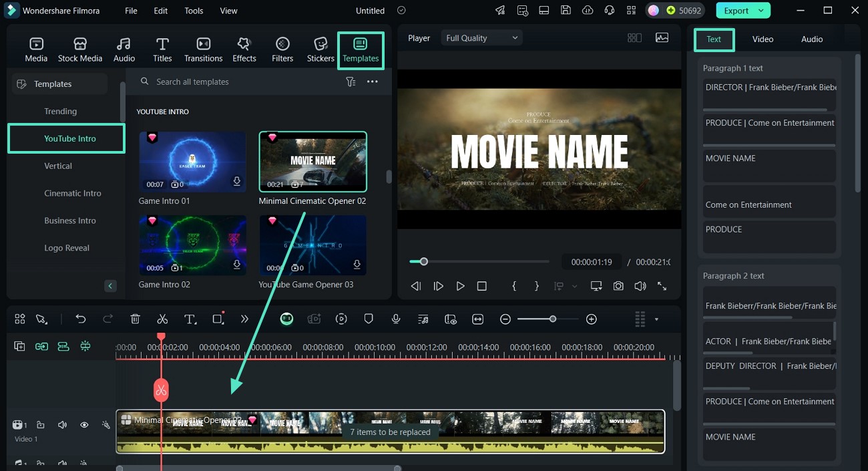This screenshot has width=868, height=471.
Task: Click the delete trash icon in timeline toolbar
Action: pyautogui.click(x=135, y=319)
